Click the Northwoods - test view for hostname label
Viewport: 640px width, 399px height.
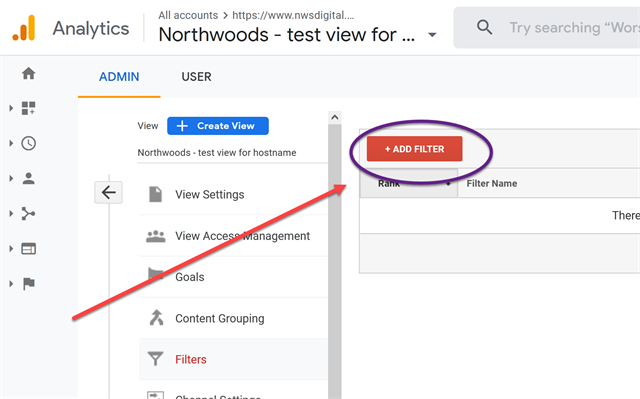click(217, 153)
